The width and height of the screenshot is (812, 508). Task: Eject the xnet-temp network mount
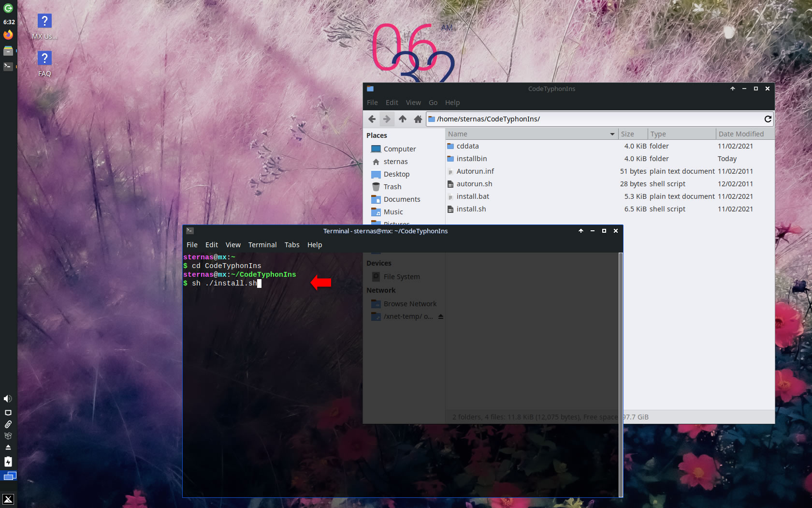pyautogui.click(x=441, y=316)
